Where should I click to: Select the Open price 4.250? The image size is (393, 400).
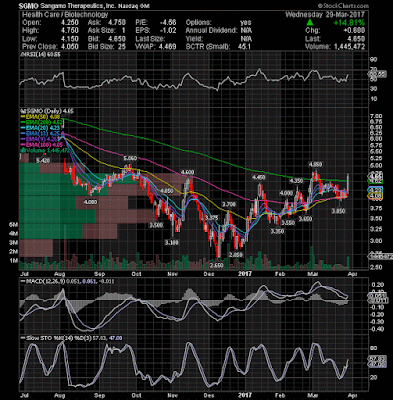pyautogui.click(x=69, y=22)
